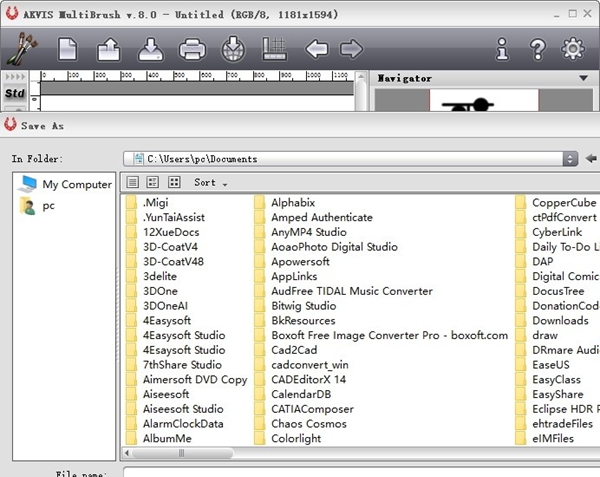The height and width of the screenshot is (477, 600).
Task: Open the In Folder path dropdown
Action: tap(570, 159)
